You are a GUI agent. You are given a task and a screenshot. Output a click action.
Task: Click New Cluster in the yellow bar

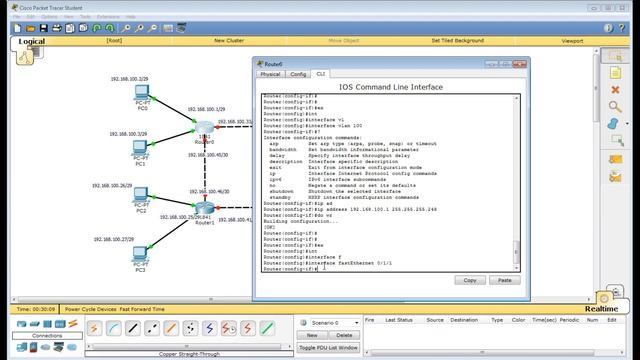point(229,41)
